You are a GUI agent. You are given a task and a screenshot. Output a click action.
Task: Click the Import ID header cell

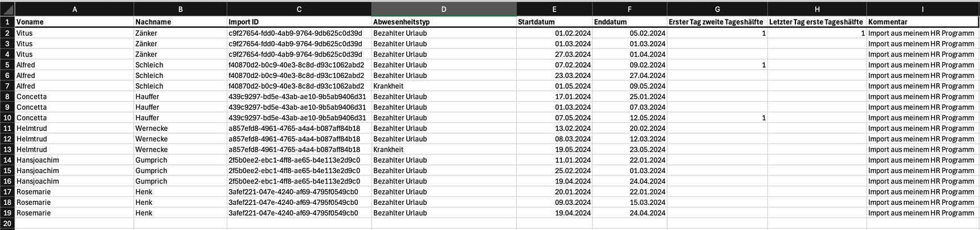click(x=299, y=22)
